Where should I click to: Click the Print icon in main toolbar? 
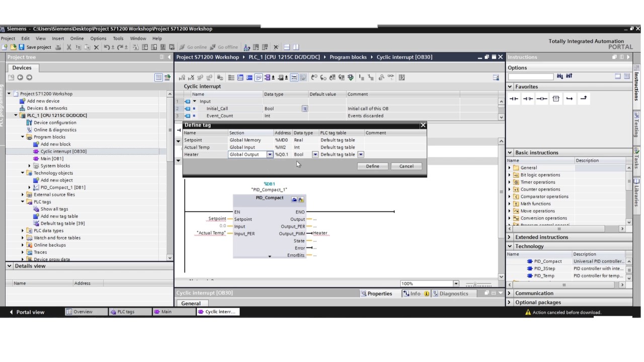click(58, 47)
